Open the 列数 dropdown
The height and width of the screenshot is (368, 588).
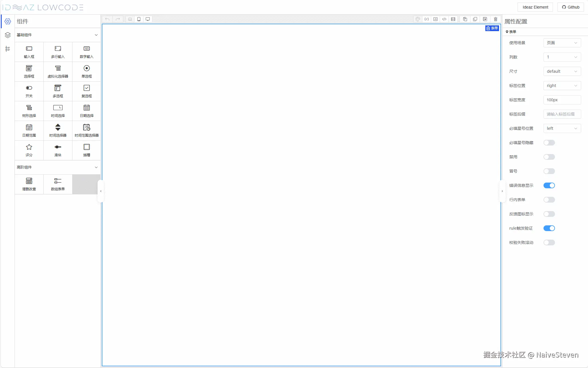tap(562, 57)
